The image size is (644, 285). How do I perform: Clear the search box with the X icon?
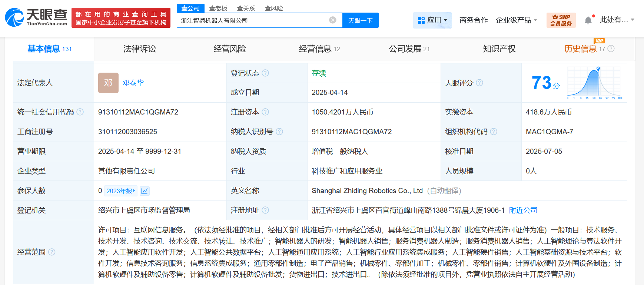[333, 20]
